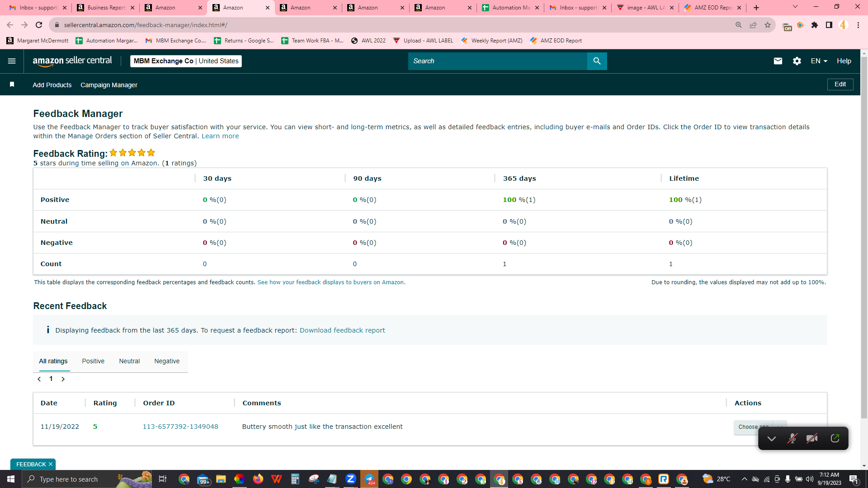This screenshot has height=488, width=868.
Task: Open Chrome extensions puzzle icon
Action: click(x=815, y=25)
